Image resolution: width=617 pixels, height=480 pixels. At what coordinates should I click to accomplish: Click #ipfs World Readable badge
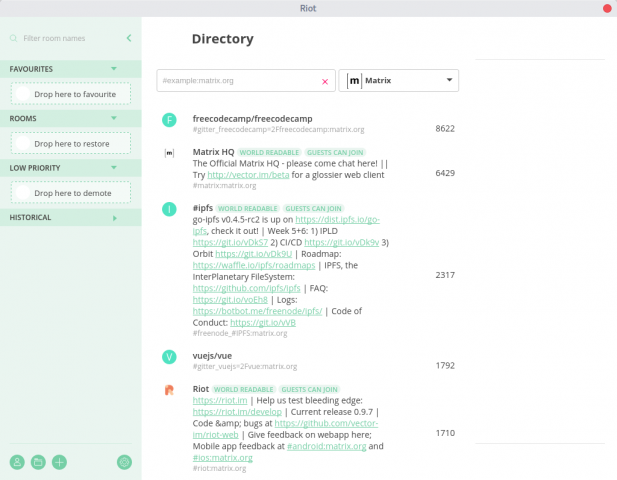click(248, 209)
